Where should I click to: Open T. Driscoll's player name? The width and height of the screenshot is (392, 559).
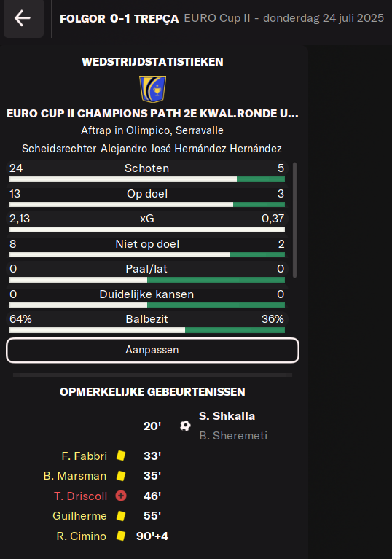click(81, 496)
